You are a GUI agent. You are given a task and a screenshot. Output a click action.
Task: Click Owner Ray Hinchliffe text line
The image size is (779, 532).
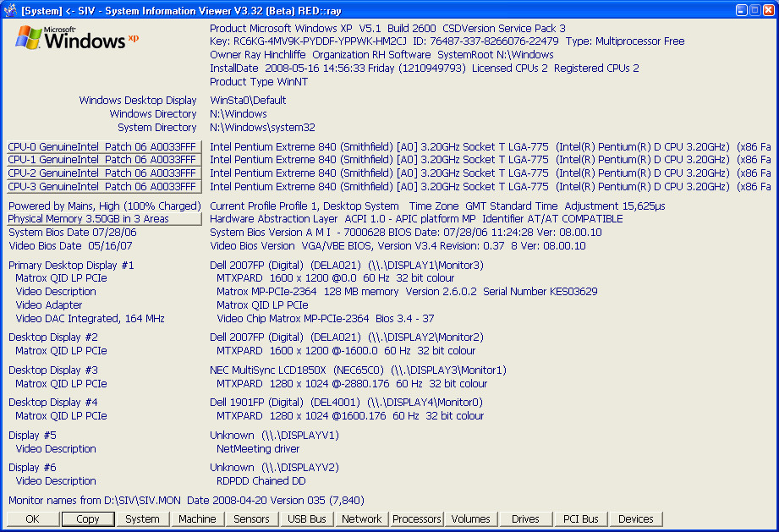[x=381, y=55]
